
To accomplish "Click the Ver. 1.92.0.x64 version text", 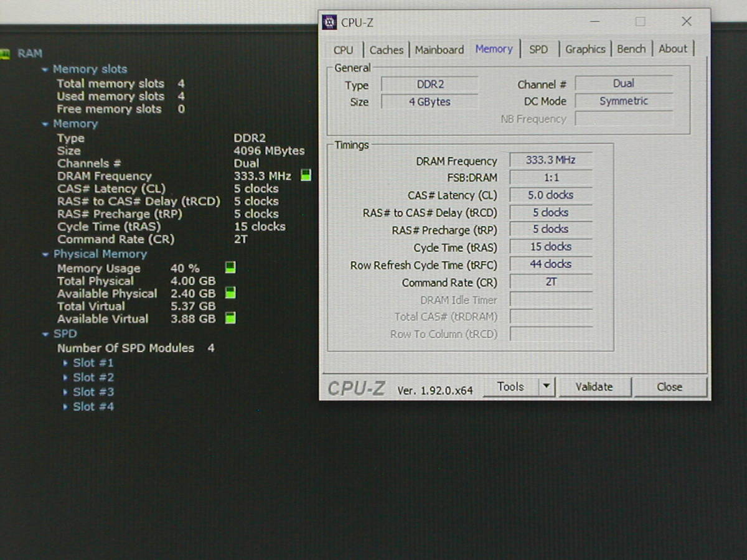I will 435,390.
